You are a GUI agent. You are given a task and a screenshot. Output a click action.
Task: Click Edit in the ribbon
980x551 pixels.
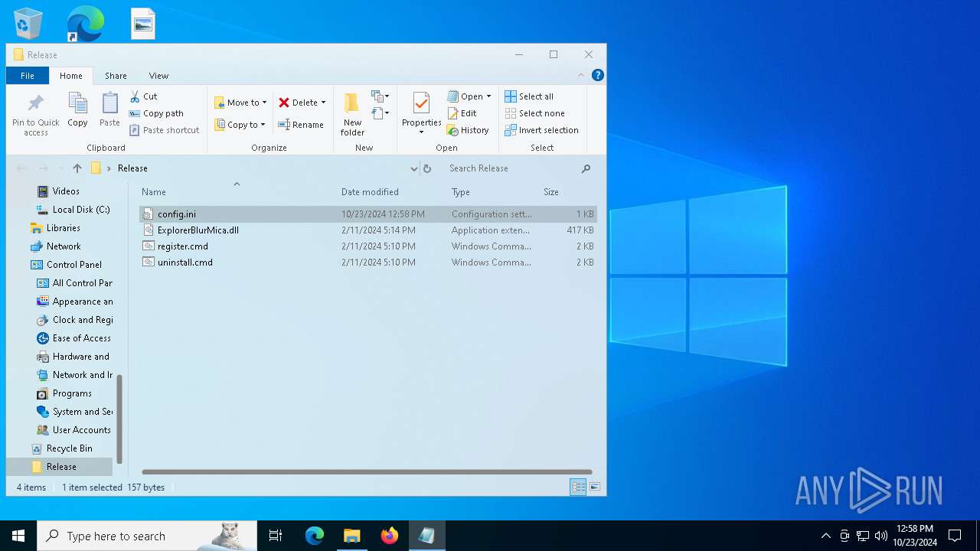(462, 113)
